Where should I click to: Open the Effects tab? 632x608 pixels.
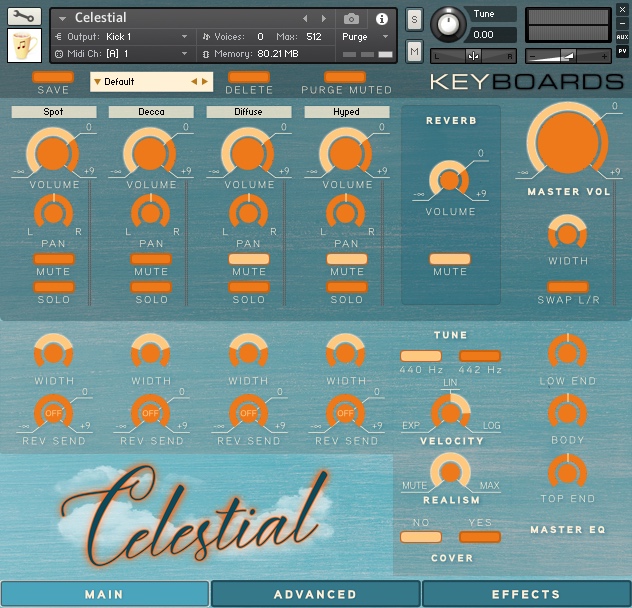click(526, 594)
